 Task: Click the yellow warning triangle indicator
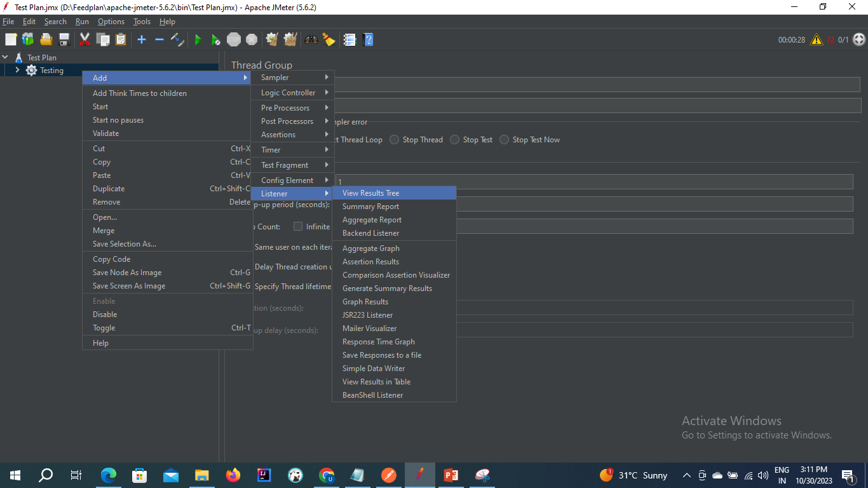[x=817, y=39]
